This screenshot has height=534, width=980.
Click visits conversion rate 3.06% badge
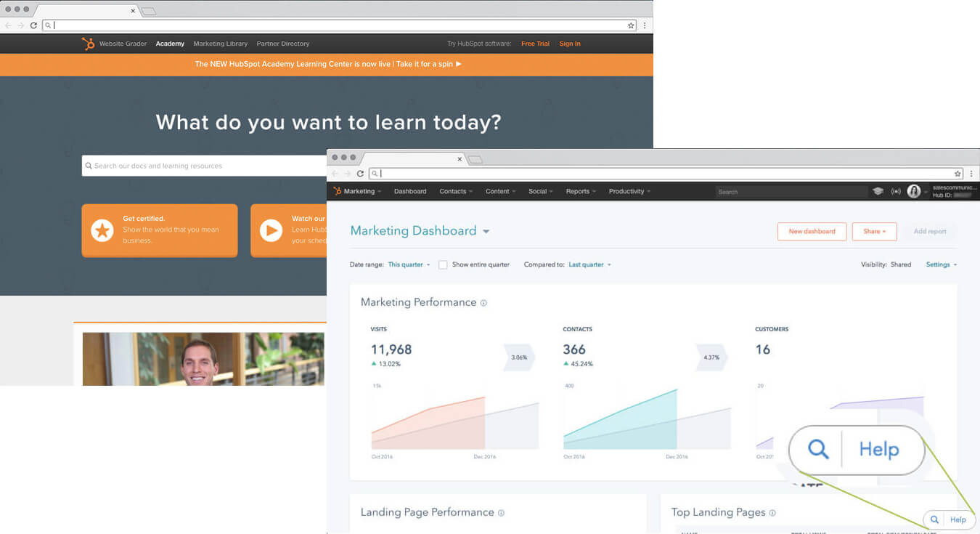519,357
